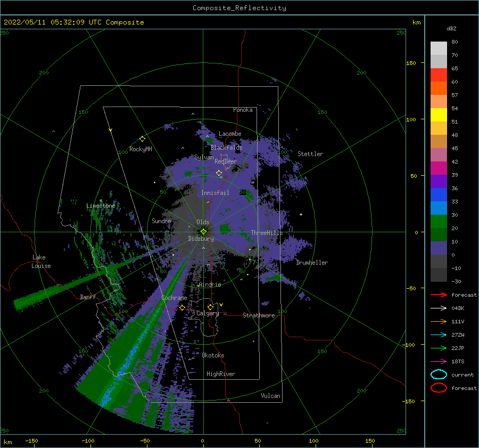
Task: Click the yellow diamond marker near RockyMH
Action: click(x=142, y=139)
